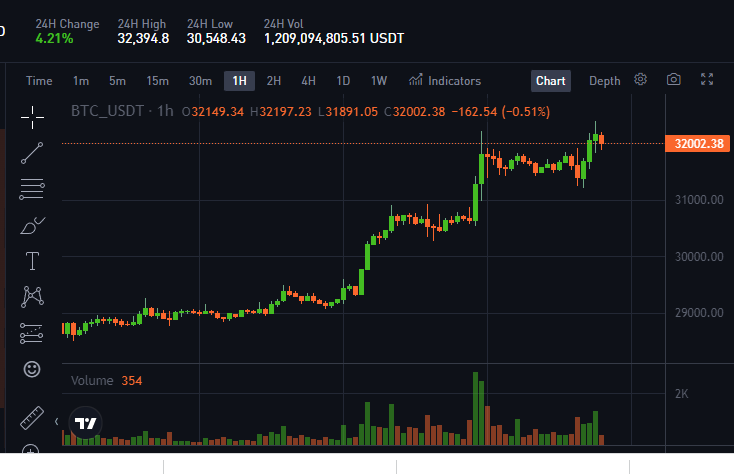Screen dimensions: 734x474
Task: Select the price forecast positions tool
Action: tap(31, 333)
